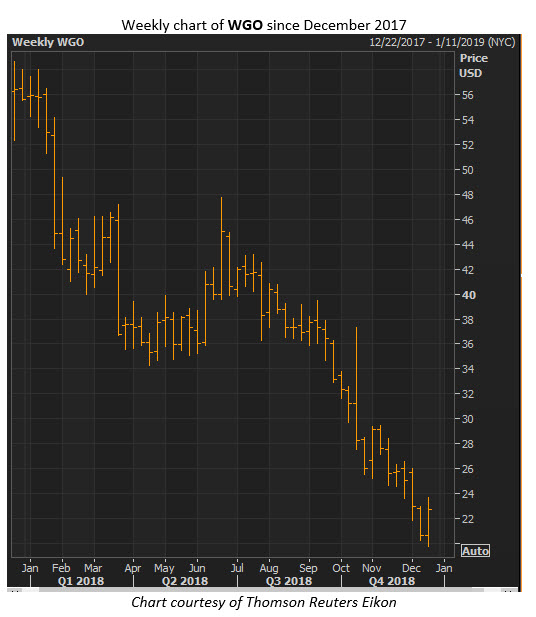The image size is (536, 617).
Task: Click the horizontal scrollbar below the chart
Action: 261,590
